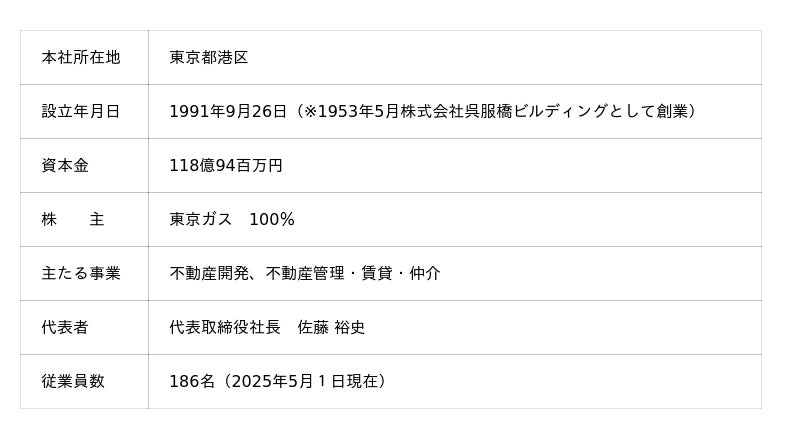Click the 代表取締役社長 title text
Image resolution: width=800 pixels, height=439 pixels.
(x=225, y=328)
